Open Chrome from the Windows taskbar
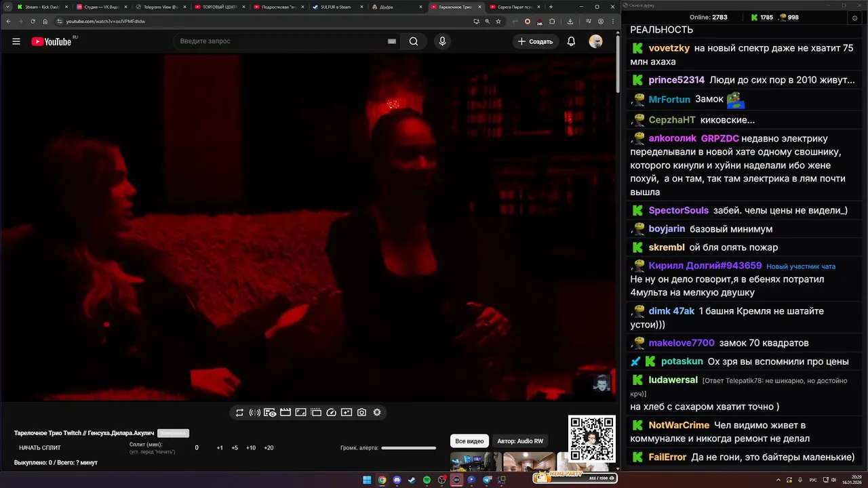868x488 pixels. click(x=382, y=480)
